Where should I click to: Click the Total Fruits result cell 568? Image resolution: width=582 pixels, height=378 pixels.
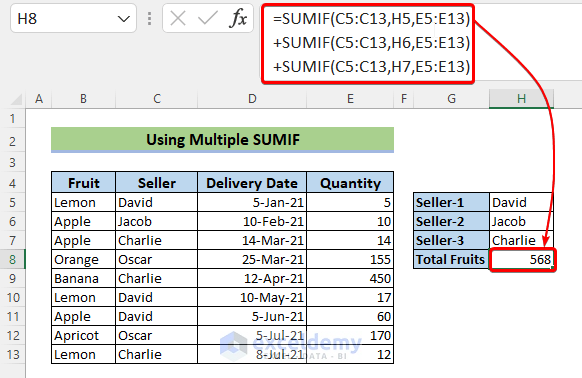click(x=521, y=259)
